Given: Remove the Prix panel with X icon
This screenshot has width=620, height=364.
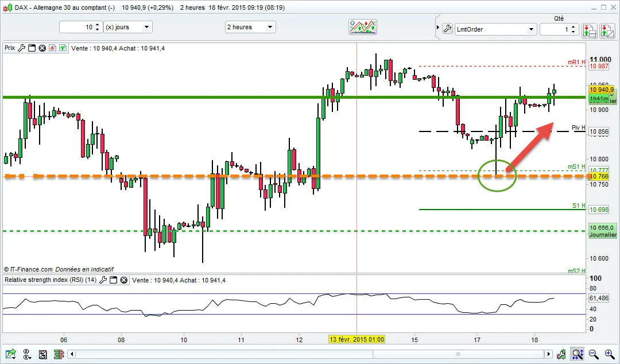Looking at the screenshot, I should point(42,48).
